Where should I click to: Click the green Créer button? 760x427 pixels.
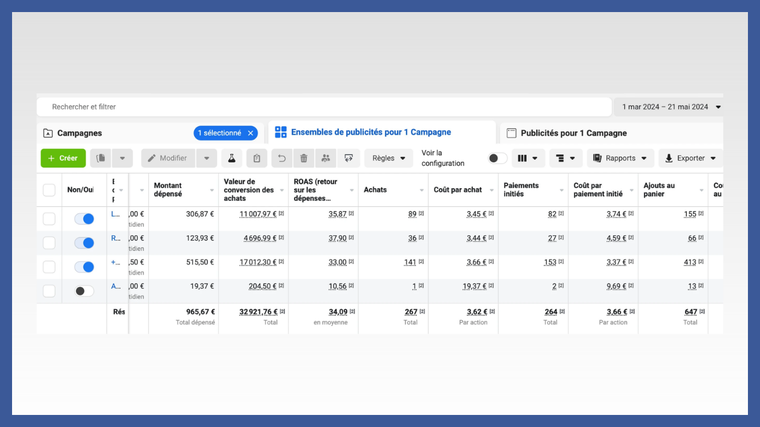[63, 158]
